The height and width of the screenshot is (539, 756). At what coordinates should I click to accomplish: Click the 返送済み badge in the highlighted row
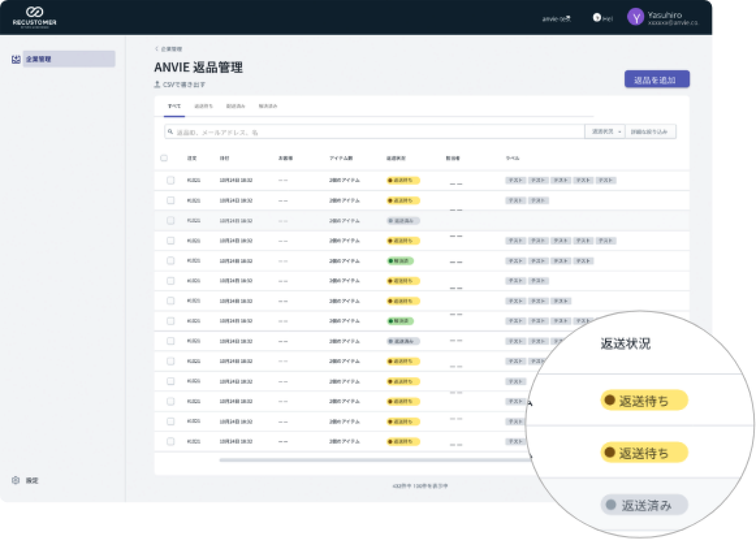403,221
